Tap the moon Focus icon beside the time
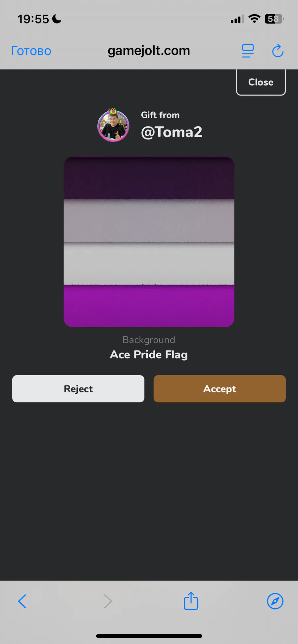 (x=57, y=19)
